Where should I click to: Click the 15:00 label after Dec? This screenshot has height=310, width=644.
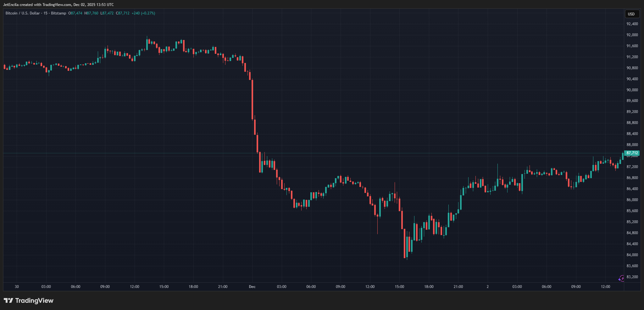399,287
